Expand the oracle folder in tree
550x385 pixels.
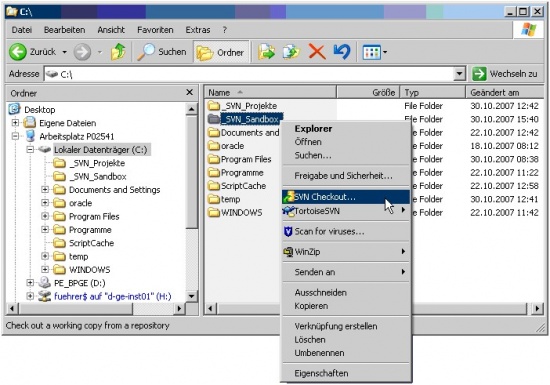click(45, 203)
